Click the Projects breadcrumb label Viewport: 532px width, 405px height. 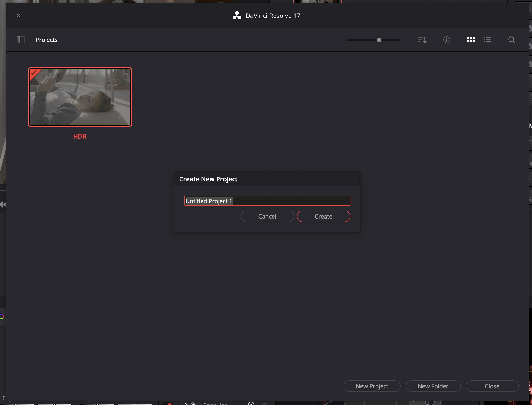pos(47,40)
